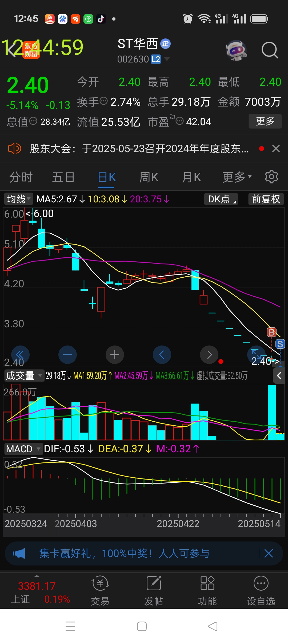
Task: Open the chart settings gear
Action: (x=271, y=177)
